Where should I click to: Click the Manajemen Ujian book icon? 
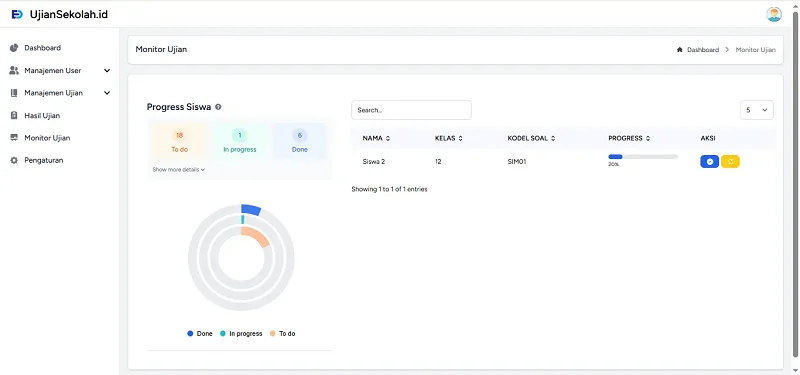pyautogui.click(x=14, y=93)
